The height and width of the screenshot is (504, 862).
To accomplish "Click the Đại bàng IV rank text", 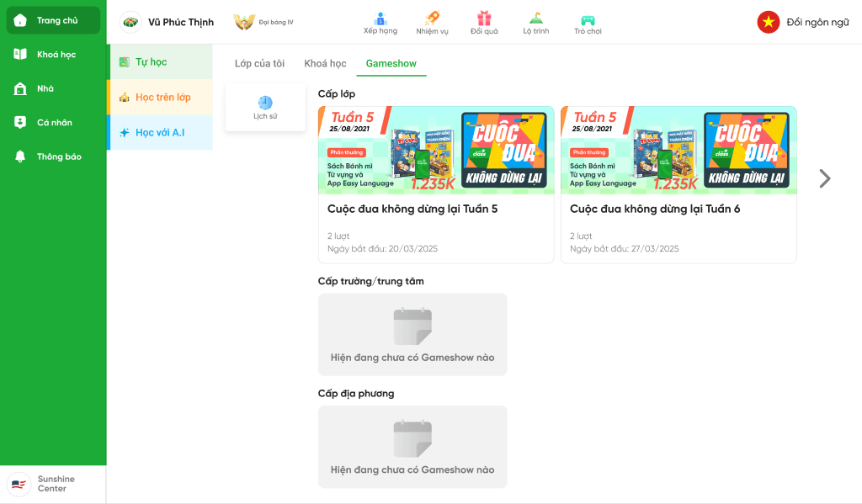I will coord(276,23).
